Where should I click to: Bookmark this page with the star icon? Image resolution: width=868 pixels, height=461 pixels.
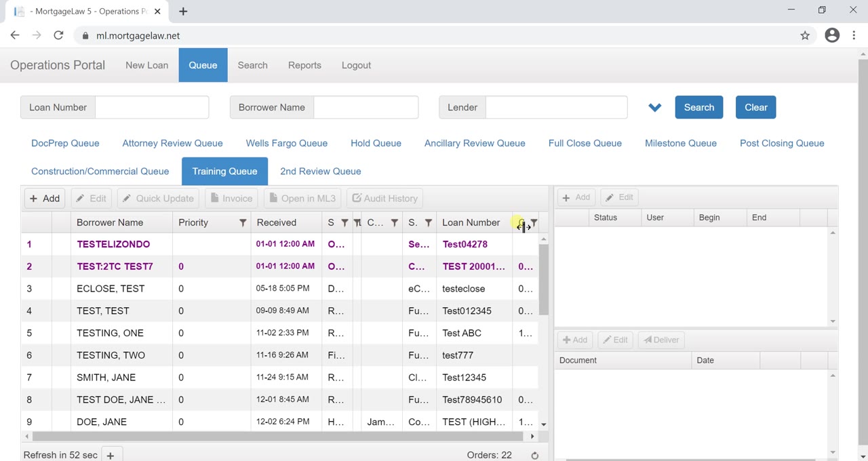tap(805, 36)
